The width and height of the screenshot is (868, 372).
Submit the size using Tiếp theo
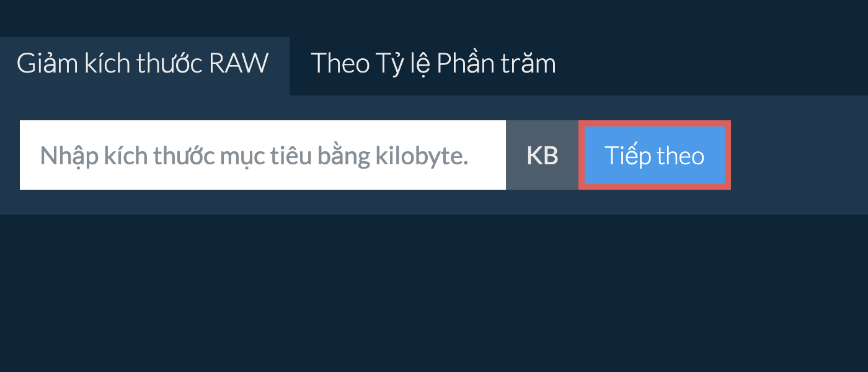click(x=654, y=155)
